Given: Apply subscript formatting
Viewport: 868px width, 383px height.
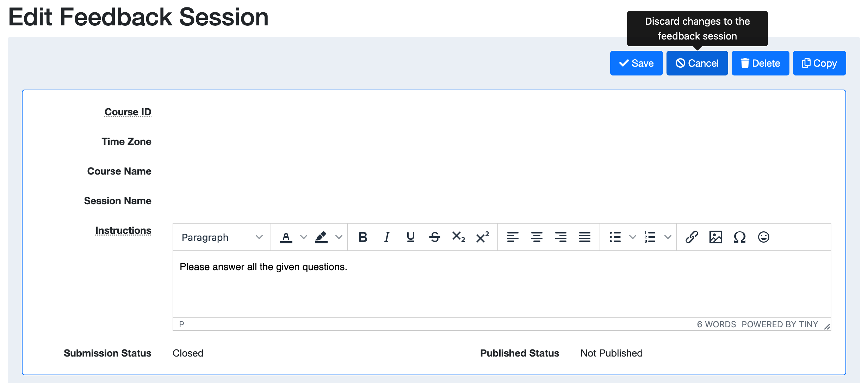Looking at the screenshot, I should (459, 237).
